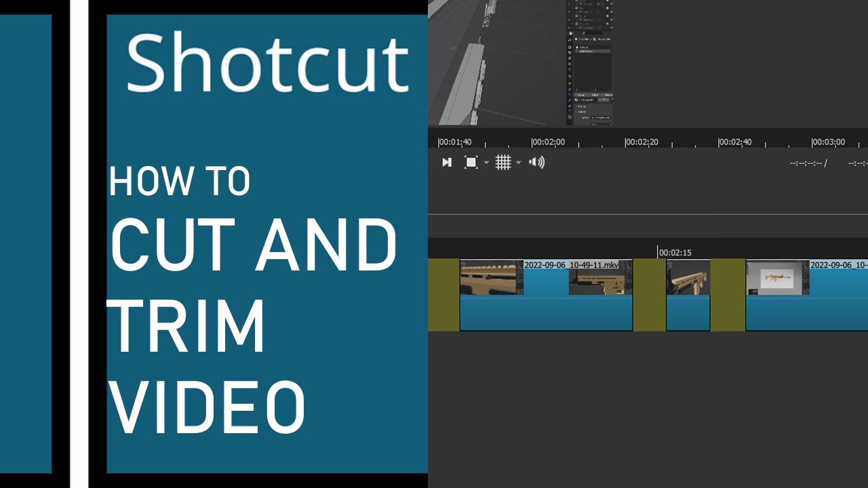The image size is (868, 488).
Task: Select the short middle clip on the timeline
Action: (x=688, y=295)
